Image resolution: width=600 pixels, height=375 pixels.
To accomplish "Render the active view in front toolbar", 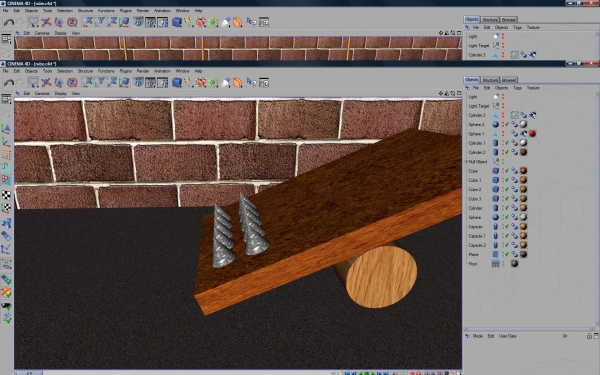I will [138, 82].
